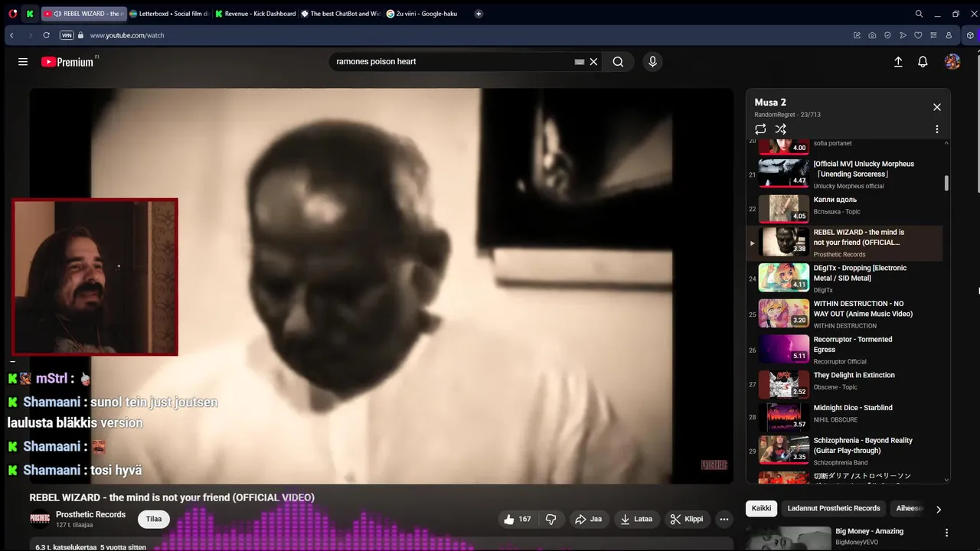Screen dimensions: 980x551
Task: Open the easy setup sliders icon
Action: [933, 35]
